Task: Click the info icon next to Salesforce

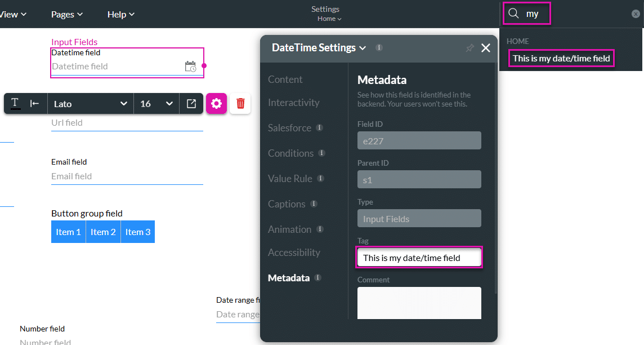Action: pyautogui.click(x=319, y=128)
